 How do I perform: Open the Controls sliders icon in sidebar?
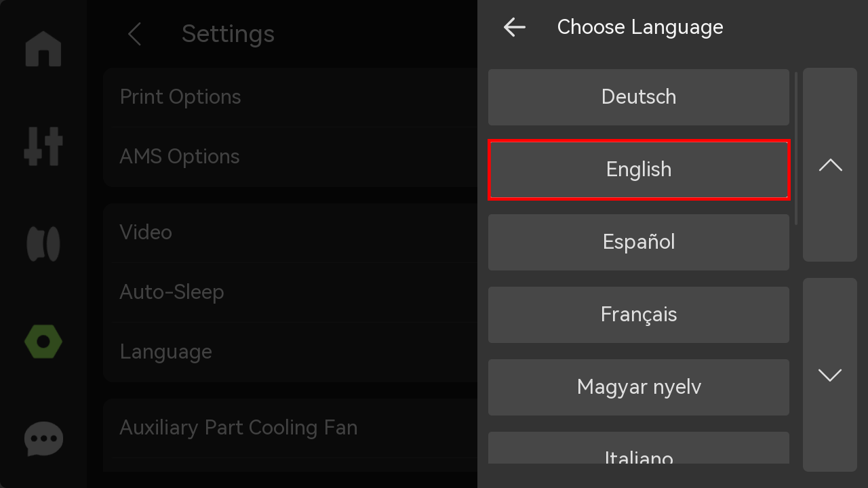(x=43, y=146)
